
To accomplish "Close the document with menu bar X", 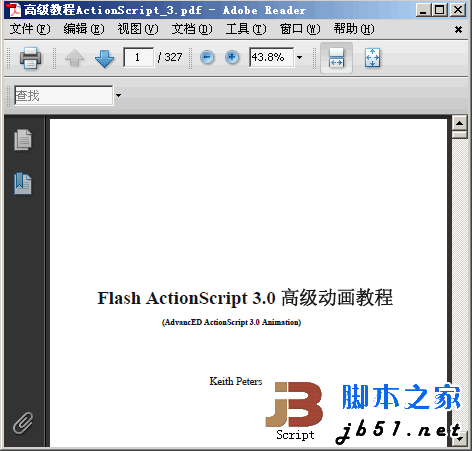I will coord(458,30).
